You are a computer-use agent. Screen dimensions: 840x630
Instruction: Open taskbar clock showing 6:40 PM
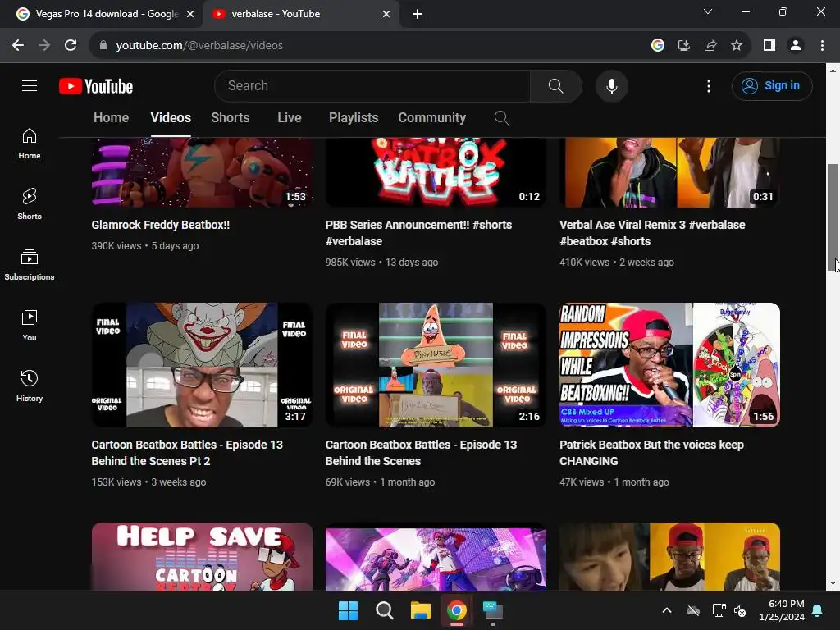782,610
